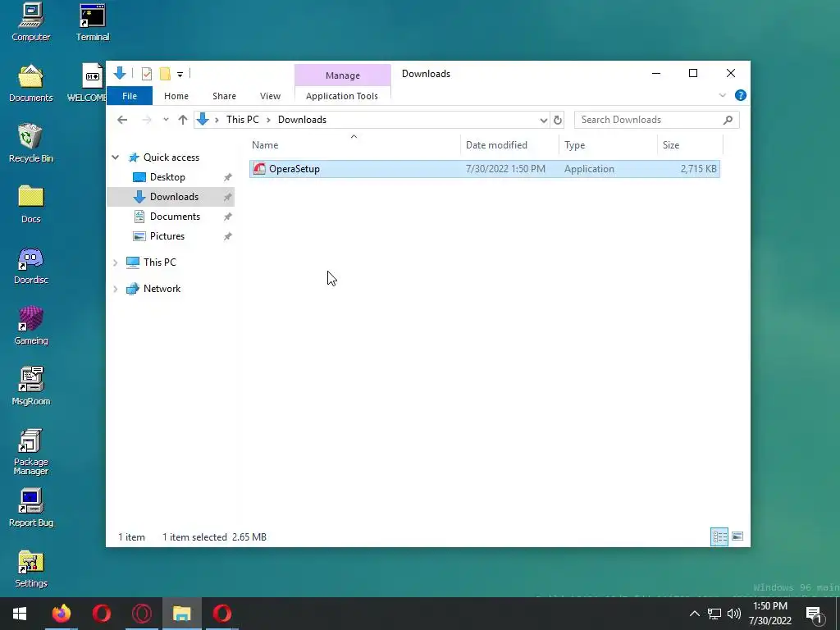Open the MsgRoom shortcut
840x630 pixels.
[31, 386]
